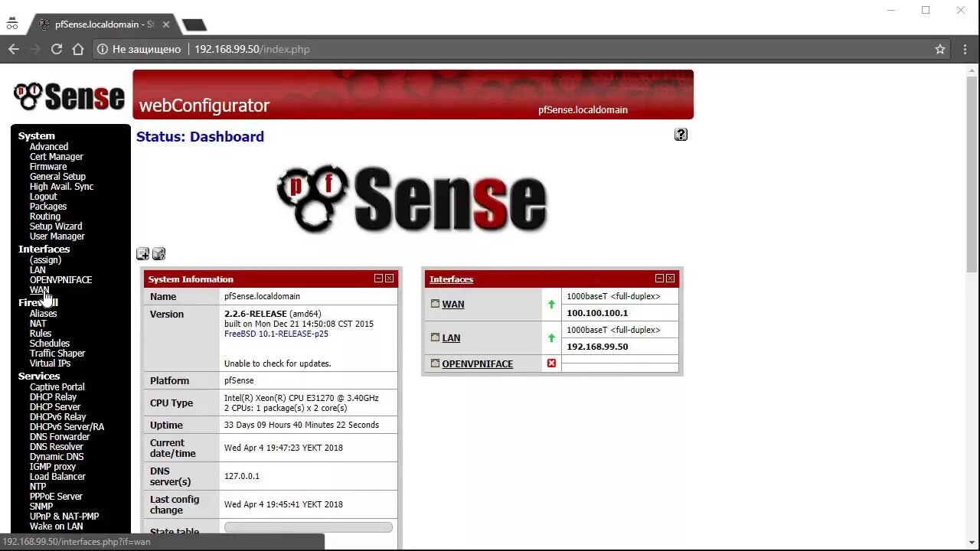This screenshot has width=980, height=551.
Task: Open PPPoE Server service
Action: click(56, 497)
